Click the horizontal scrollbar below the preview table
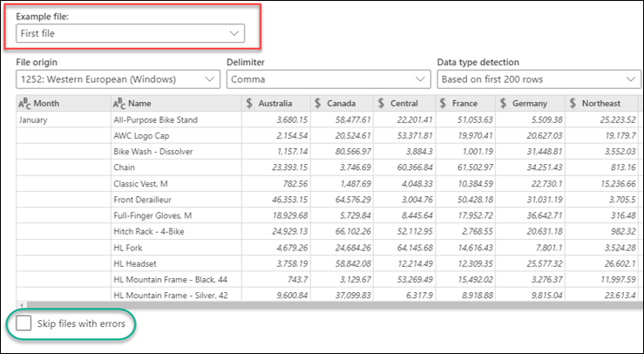The height and width of the screenshot is (354, 644). (333, 305)
